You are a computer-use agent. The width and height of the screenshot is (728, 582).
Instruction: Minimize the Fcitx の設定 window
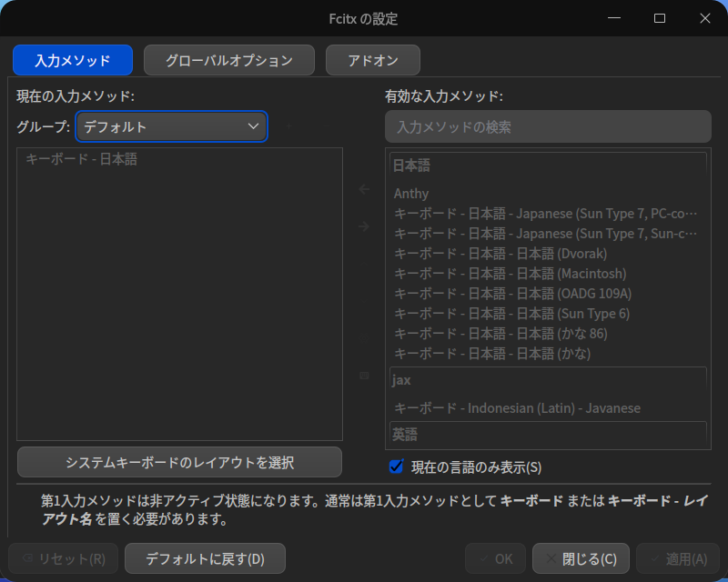[x=613, y=18]
